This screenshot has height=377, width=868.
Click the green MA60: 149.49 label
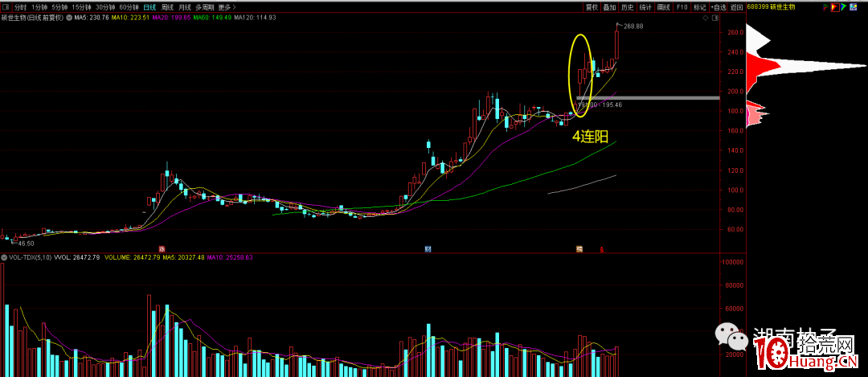click(x=212, y=18)
